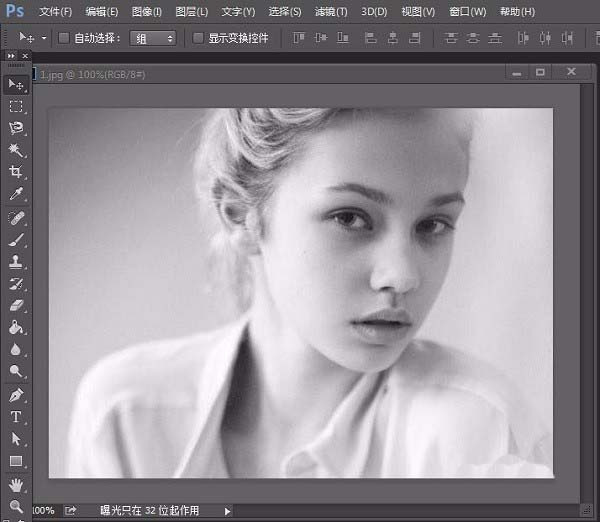The width and height of the screenshot is (600, 522).
Task: Select the Eyedropper tool
Action: [16, 194]
